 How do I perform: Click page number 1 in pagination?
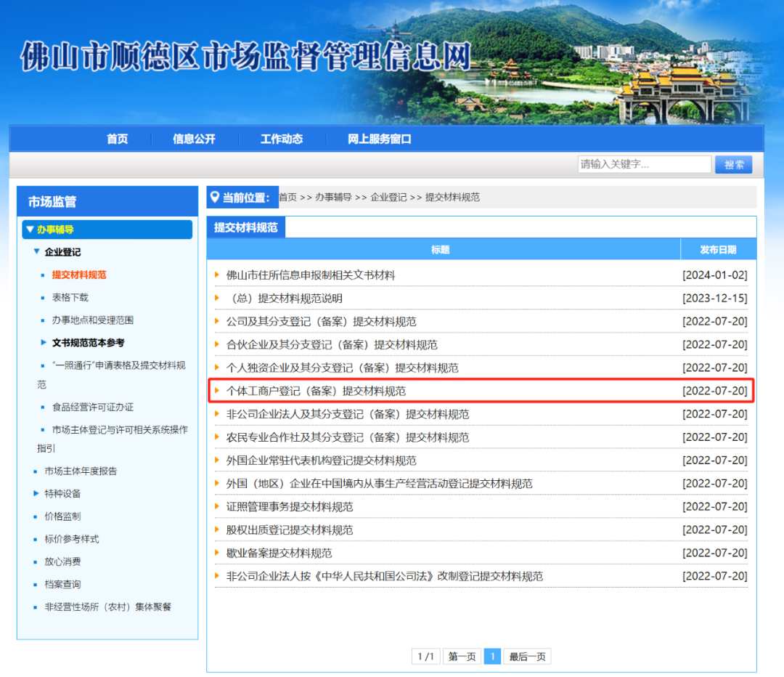pos(492,656)
